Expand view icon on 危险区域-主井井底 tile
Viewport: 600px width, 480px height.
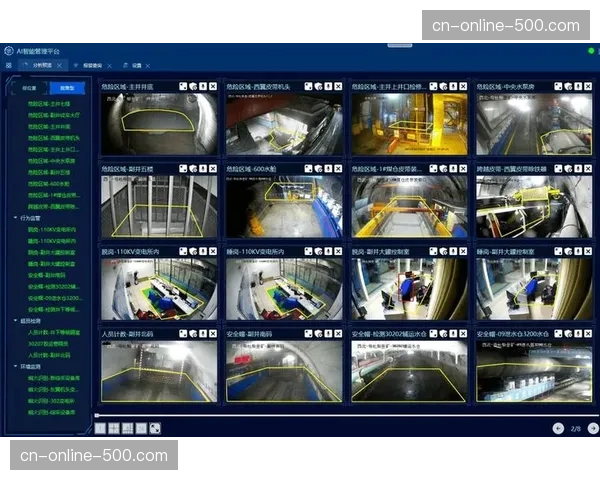tap(183, 87)
